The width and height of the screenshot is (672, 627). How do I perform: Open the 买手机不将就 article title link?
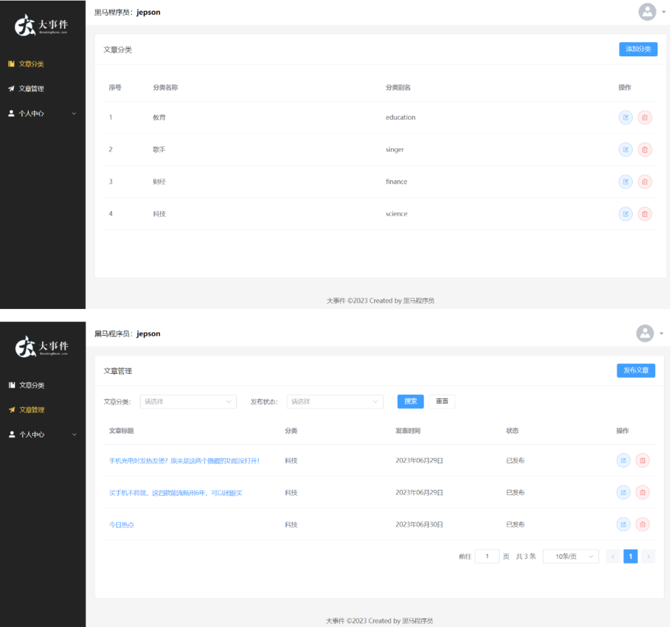175,493
